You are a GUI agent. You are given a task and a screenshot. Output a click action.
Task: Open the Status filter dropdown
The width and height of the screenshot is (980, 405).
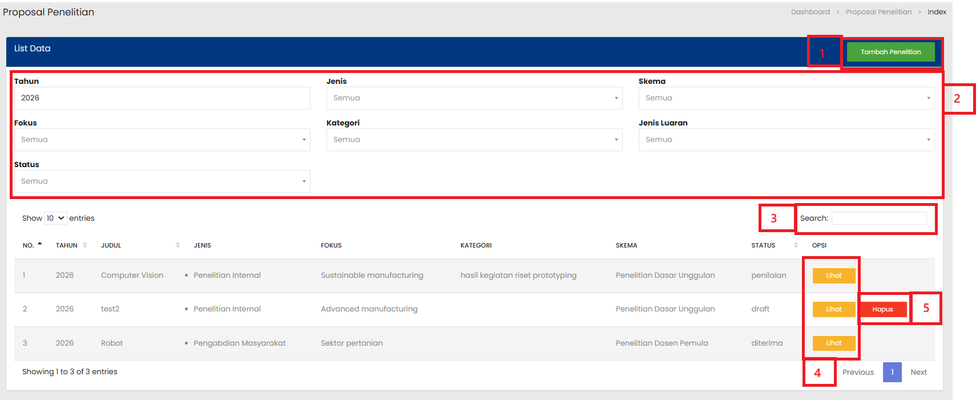click(x=162, y=181)
